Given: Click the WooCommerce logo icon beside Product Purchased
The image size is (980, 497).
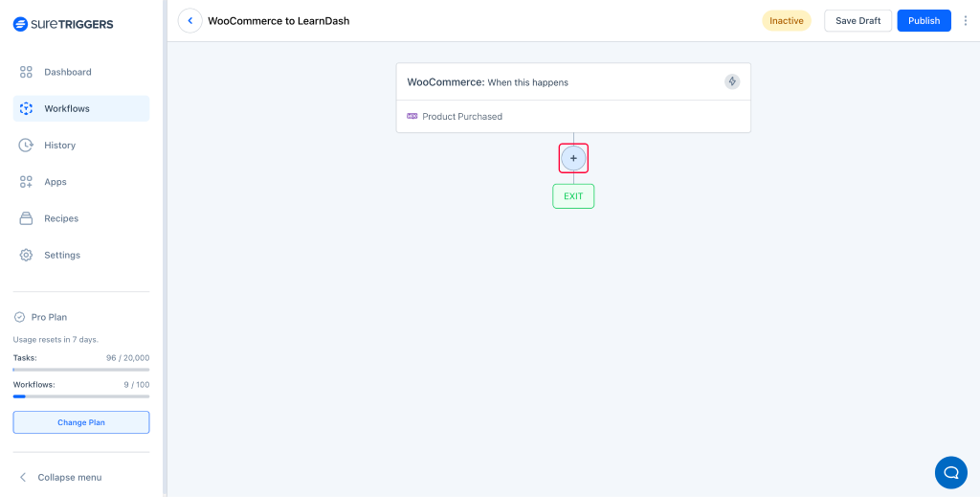Looking at the screenshot, I should click(x=412, y=116).
